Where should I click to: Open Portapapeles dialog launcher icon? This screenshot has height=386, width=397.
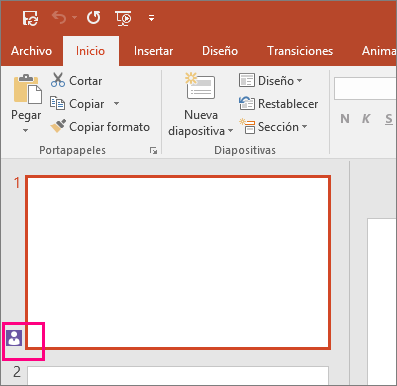click(x=153, y=151)
